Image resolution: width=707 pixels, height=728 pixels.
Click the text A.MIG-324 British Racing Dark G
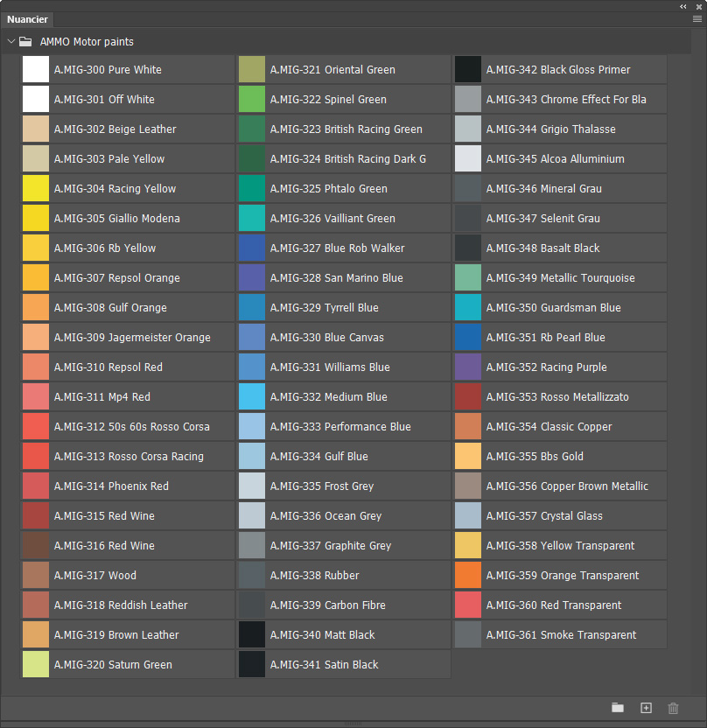click(x=348, y=158)
